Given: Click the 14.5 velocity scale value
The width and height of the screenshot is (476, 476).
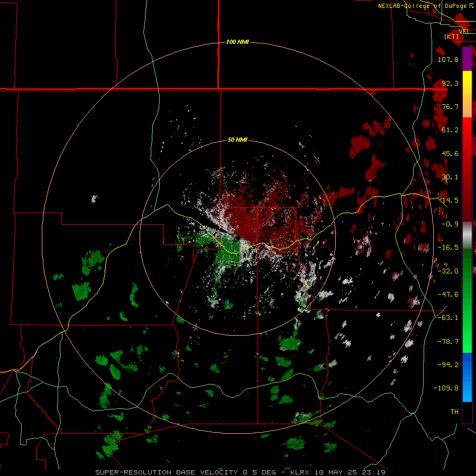Looking at the screenshot, I should pos(450,200).
